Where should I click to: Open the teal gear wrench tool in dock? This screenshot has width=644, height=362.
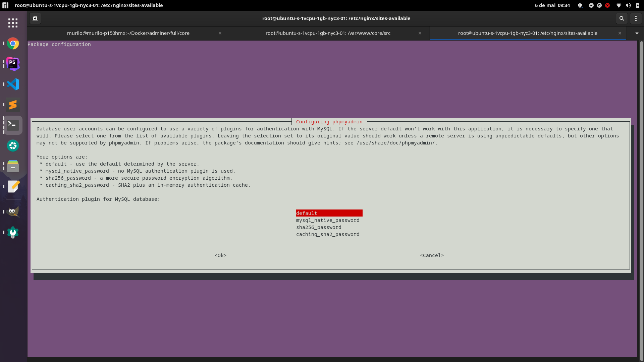(13, 232)
